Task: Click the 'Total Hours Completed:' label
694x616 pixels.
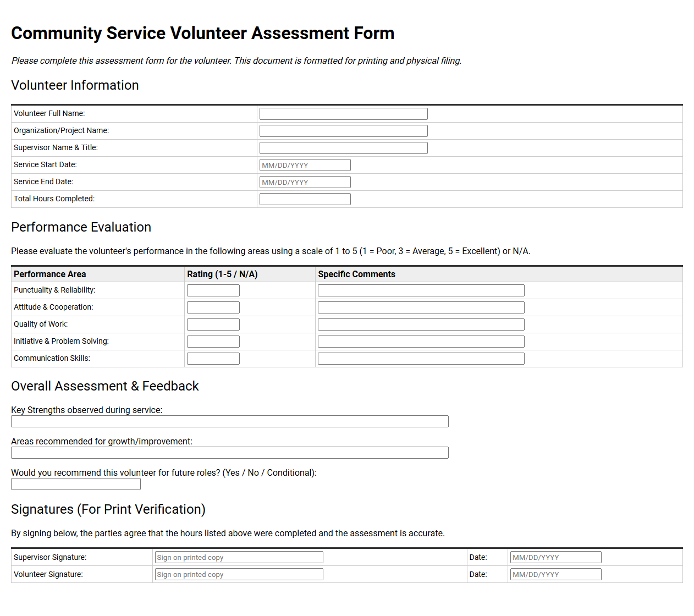Action: tap(54, 199)
